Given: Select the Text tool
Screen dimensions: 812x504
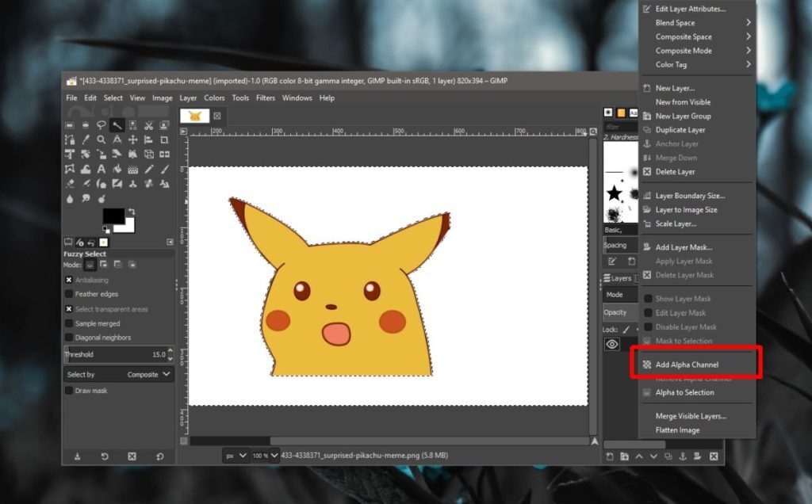Looking at the screenshot, I should (x=101, y=169).
